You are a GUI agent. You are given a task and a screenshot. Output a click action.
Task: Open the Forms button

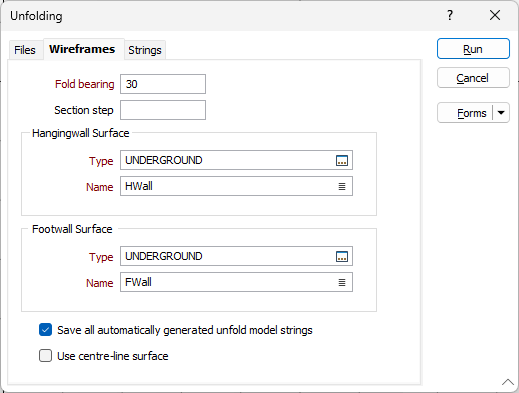(x=465, y=113)
